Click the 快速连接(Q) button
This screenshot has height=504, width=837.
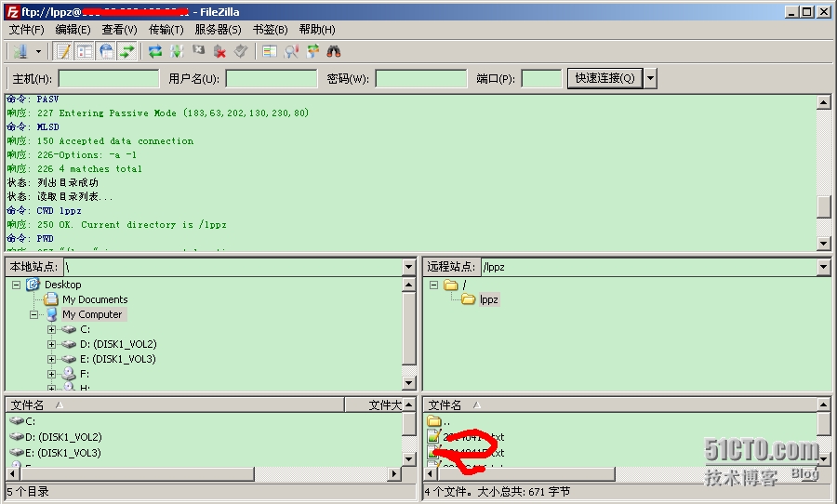pos(604,78)
